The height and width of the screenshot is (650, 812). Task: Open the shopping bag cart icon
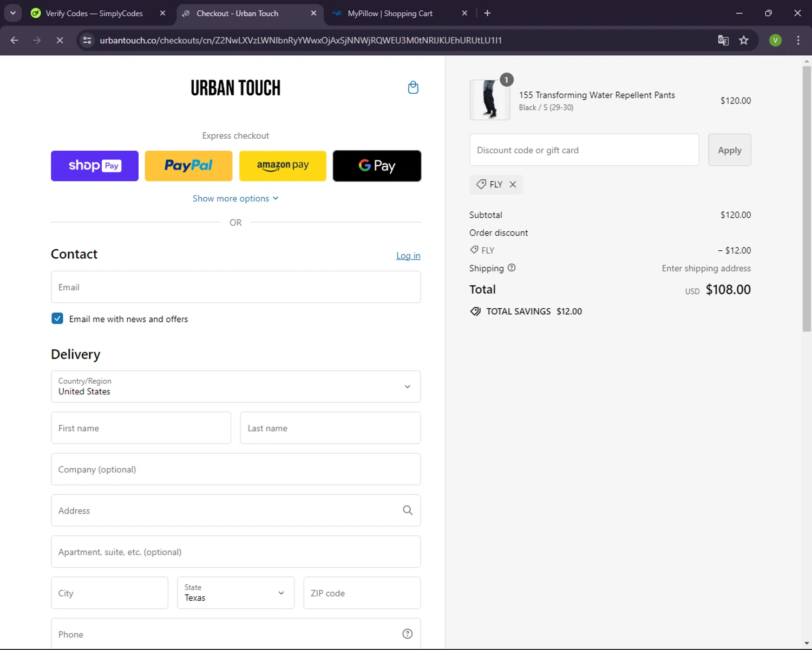click(413, 88)
